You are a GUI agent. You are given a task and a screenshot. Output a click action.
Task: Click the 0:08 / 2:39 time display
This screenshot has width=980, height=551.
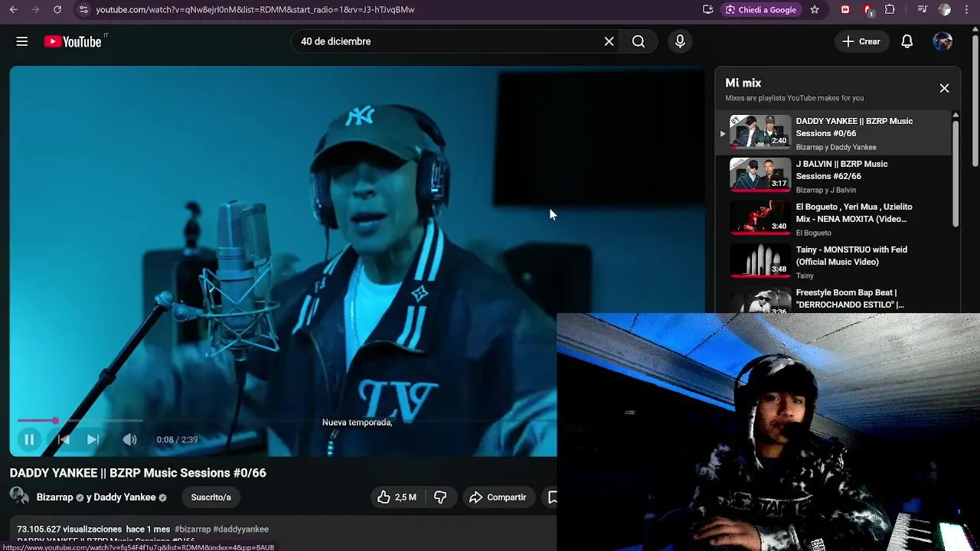point(177,439)
